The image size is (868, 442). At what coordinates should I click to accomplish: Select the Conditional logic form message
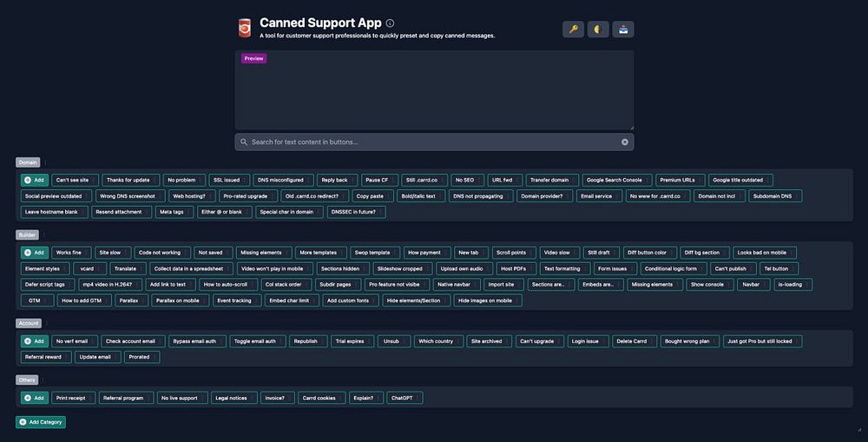(674, 268)
